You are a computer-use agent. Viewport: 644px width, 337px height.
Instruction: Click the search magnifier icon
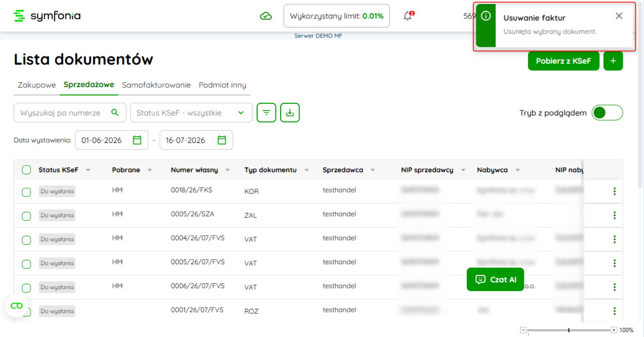tap(115, 113)
